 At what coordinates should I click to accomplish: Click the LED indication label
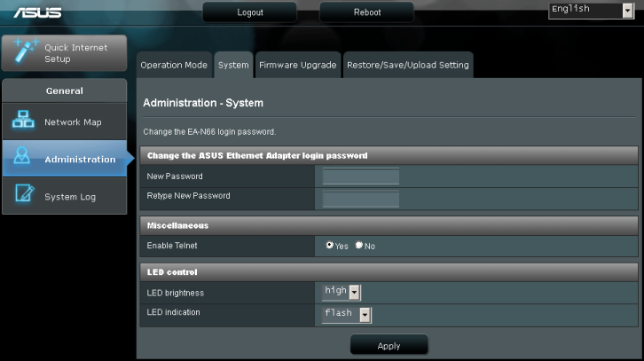(173, 312)
